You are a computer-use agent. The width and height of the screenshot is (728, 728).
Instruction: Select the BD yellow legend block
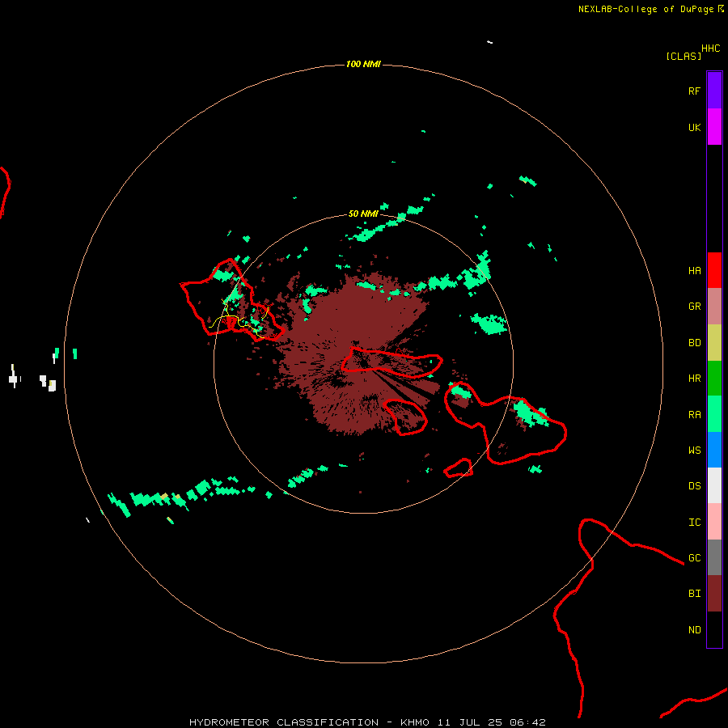pyautogui.click(x=714, y=343)
